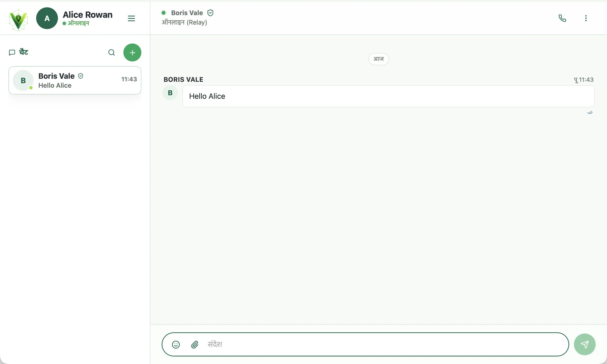
Task: Attach a file with the paperclip icon
Action: [x=195, y=344]
